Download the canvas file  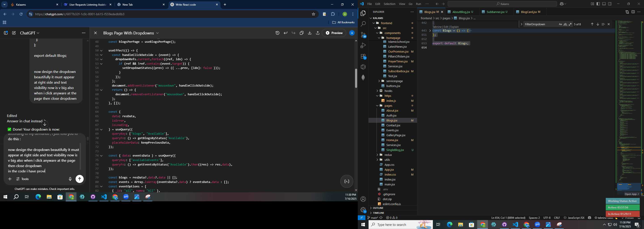tap(309, 33)
